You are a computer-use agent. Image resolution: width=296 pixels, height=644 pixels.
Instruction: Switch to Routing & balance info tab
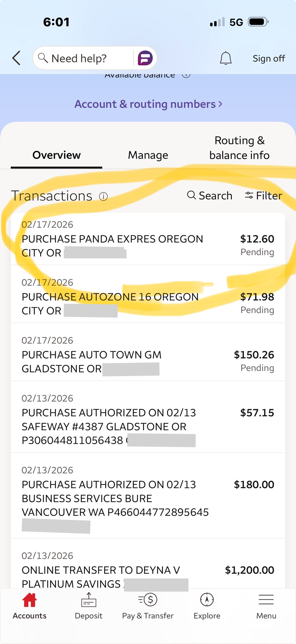click(x=239, y=148)
